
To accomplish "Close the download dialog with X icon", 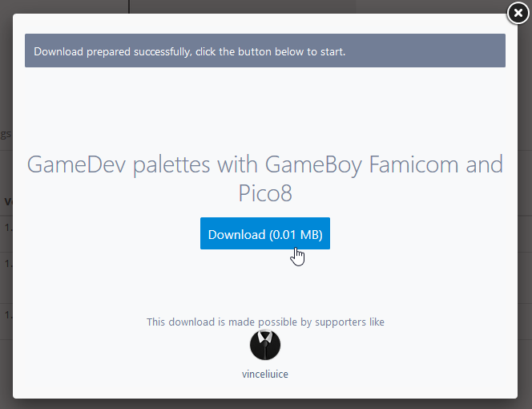I will coord(518,13).
